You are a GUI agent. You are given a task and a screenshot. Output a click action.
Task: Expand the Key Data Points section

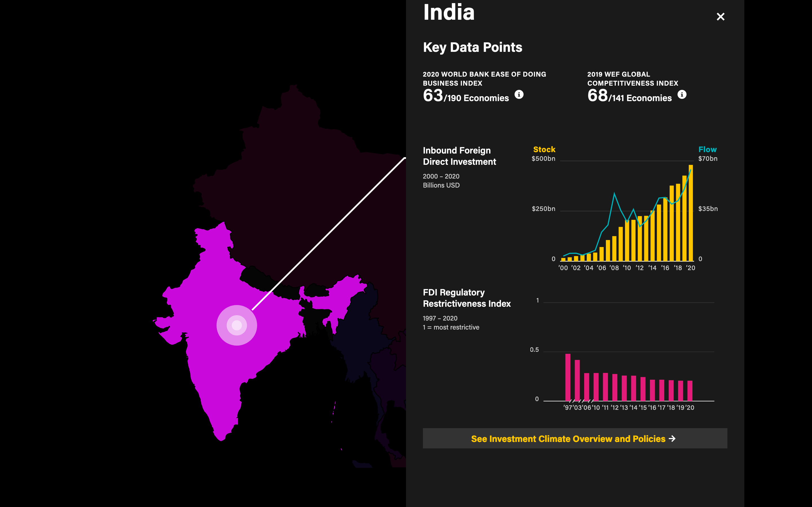point(473,47)
